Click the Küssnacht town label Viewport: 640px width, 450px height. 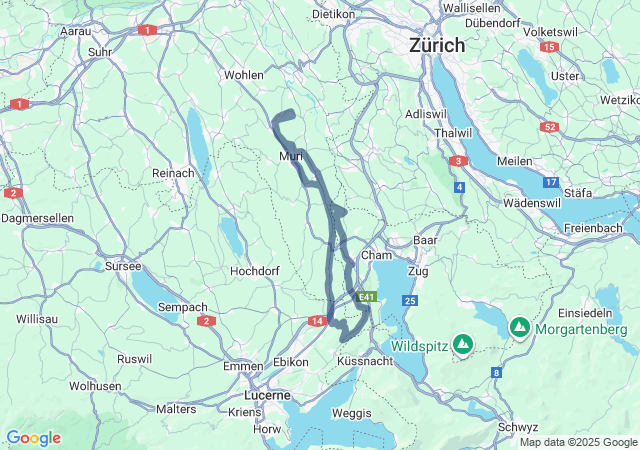(365, 361)
